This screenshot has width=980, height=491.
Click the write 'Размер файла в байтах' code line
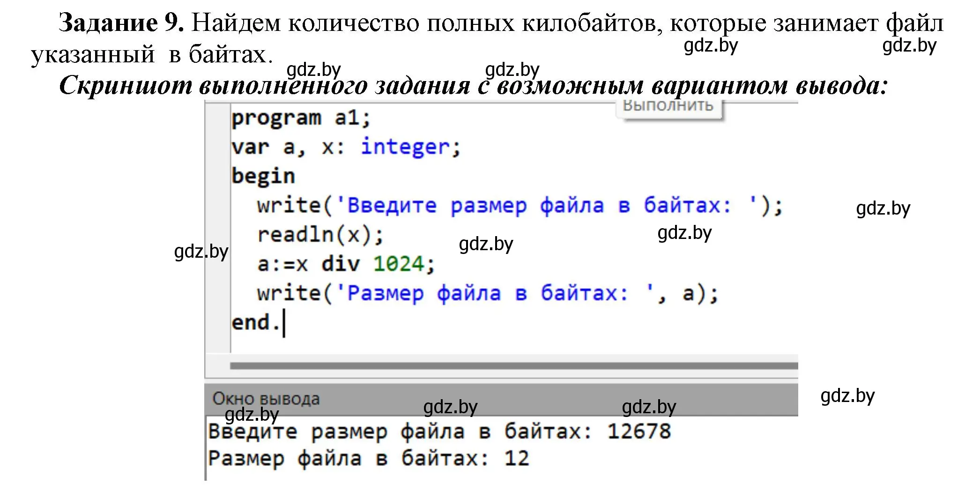point(488,294)
